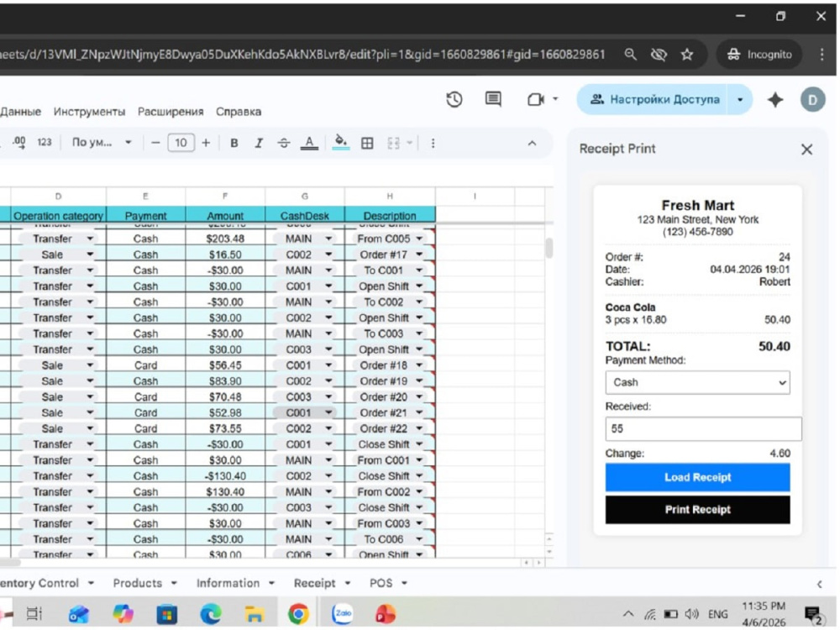Increase the font size

pyautogui.click(x=206, y=143)
